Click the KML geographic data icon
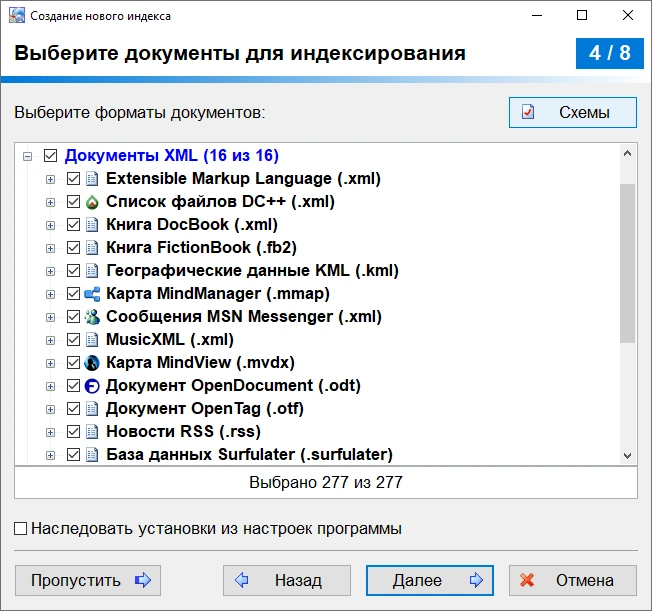 click(92, 271)
